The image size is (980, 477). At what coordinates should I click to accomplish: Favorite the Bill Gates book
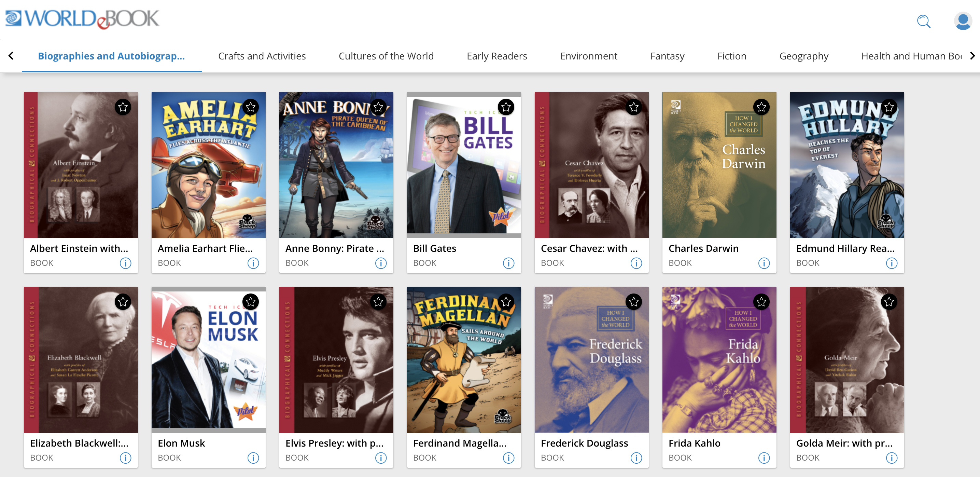pyautogui.click(x=506, y=107)
